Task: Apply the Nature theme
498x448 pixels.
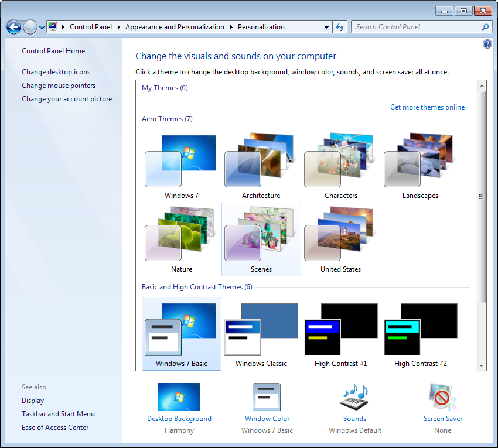Action: [182, 240]
